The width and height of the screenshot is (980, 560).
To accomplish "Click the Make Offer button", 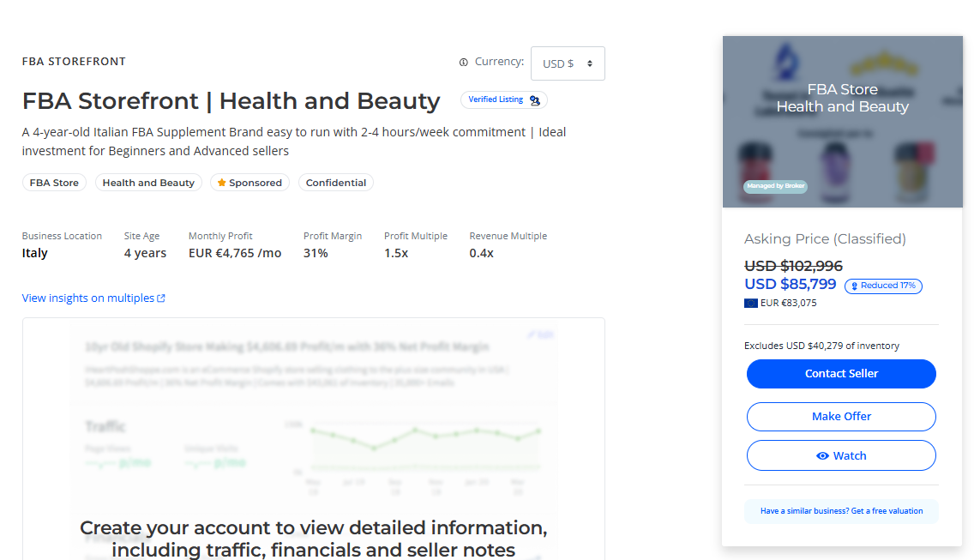I will pyautogui.click(x=841, y=416).
